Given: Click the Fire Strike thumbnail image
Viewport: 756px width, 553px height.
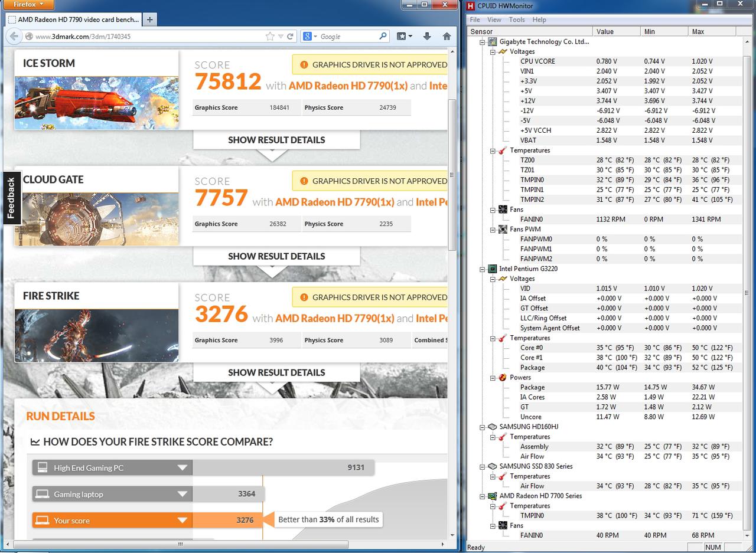Looking at the screenshot, I should coord(96,335).
